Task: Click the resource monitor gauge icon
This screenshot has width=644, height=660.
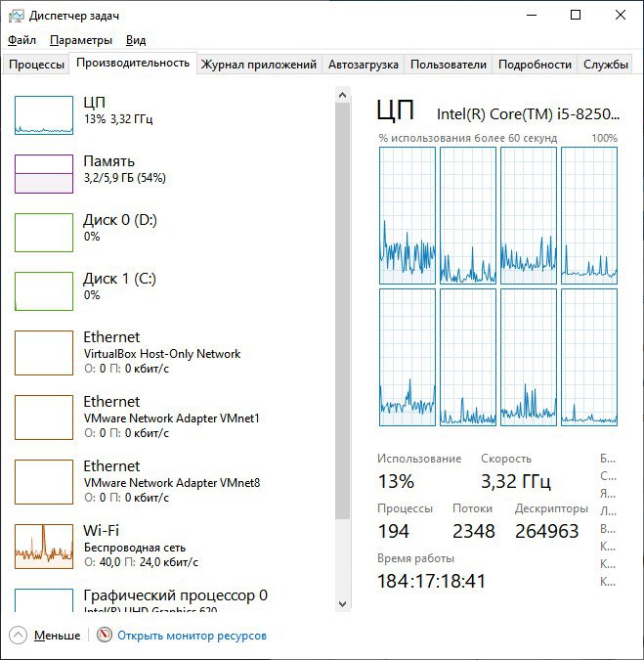Action: [x=105, y=635]
